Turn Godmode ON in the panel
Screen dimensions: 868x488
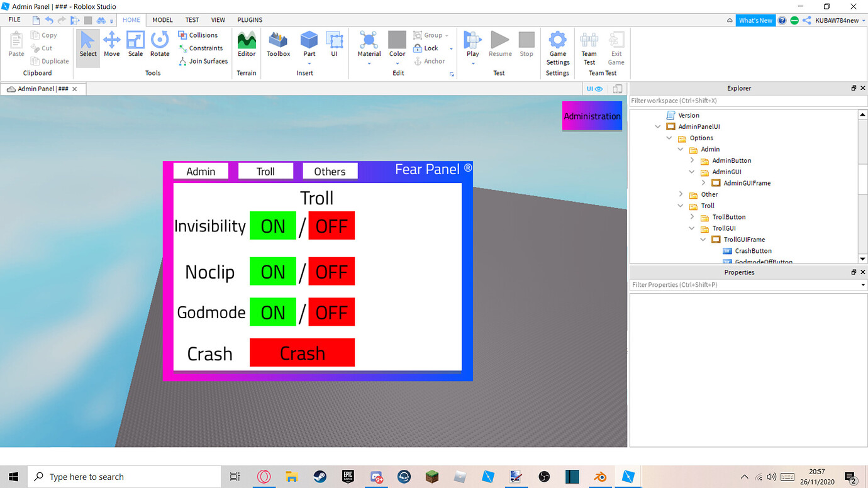click(273, 312)
